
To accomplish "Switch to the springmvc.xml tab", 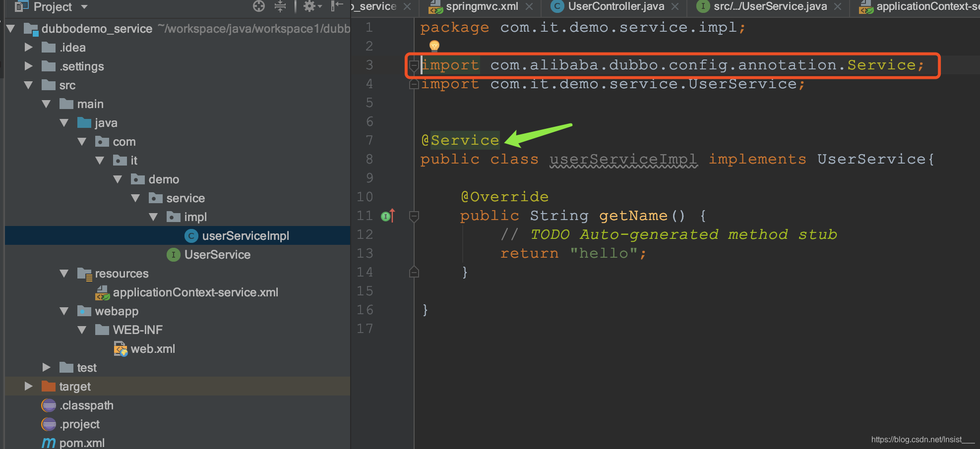I will 482,6.
